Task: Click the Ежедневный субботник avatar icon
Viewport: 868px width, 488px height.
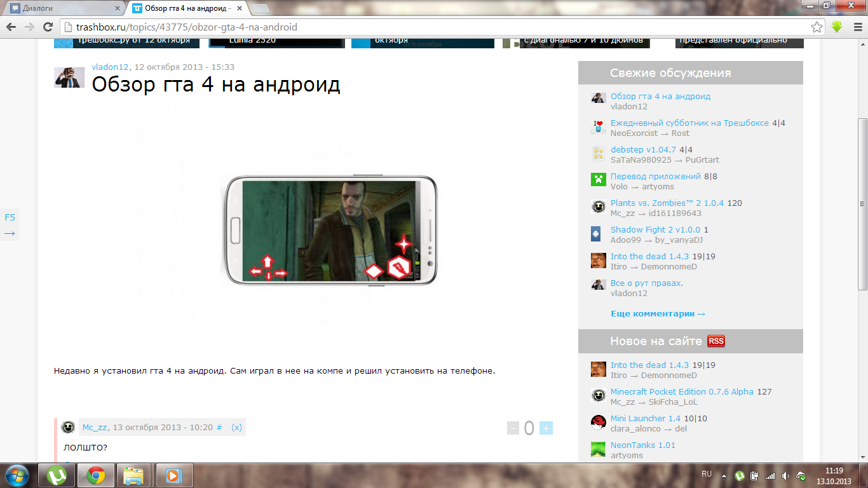Action: (x=598, y=126)
